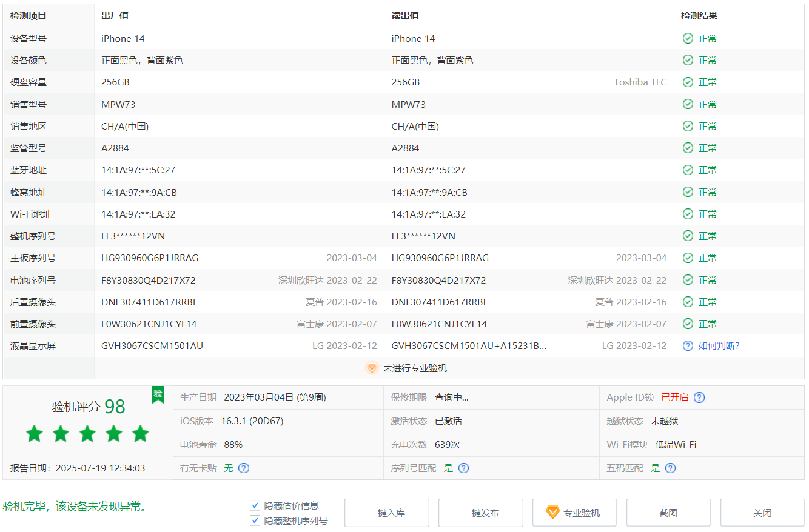This screenshot has width=809, height=532.
Task: Click the green check icon in 蜂窝地址 row
Action: coord(688,192)
